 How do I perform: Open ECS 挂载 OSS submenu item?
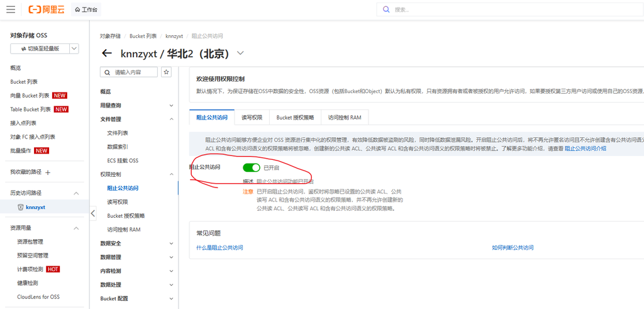pos(123,160)
